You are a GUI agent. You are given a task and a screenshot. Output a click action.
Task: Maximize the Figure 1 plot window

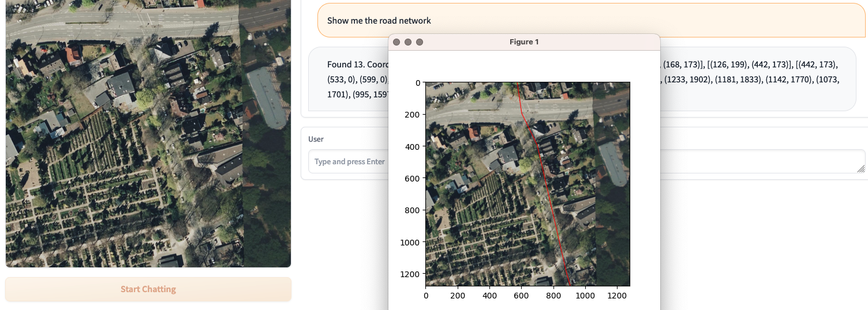[420, 42]
